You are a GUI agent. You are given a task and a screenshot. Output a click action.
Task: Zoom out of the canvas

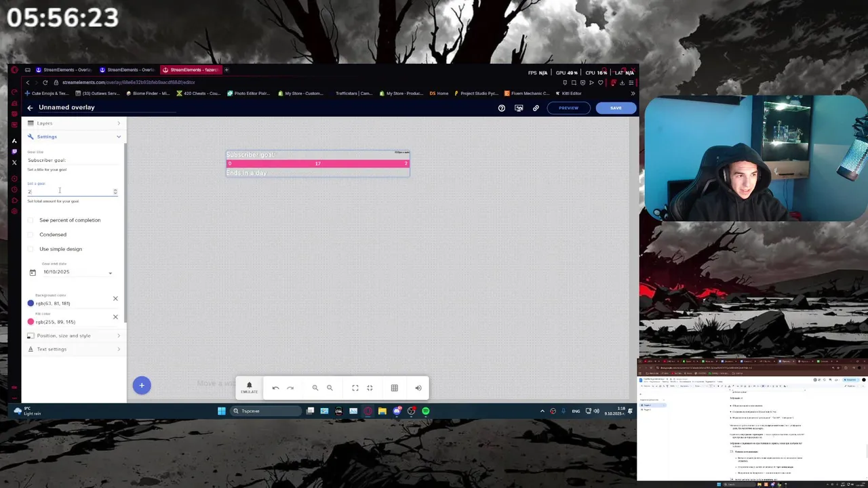[330, 388]
